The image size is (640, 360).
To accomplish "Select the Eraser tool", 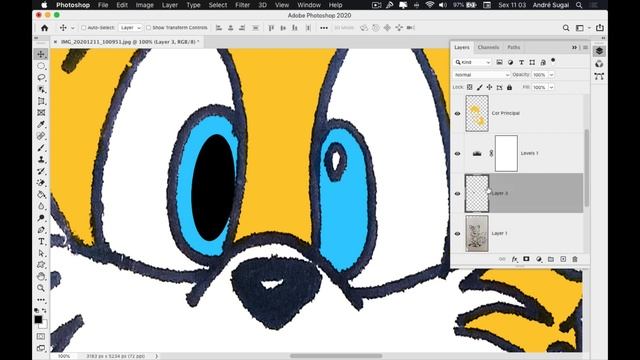I will (x=41, y=183).
